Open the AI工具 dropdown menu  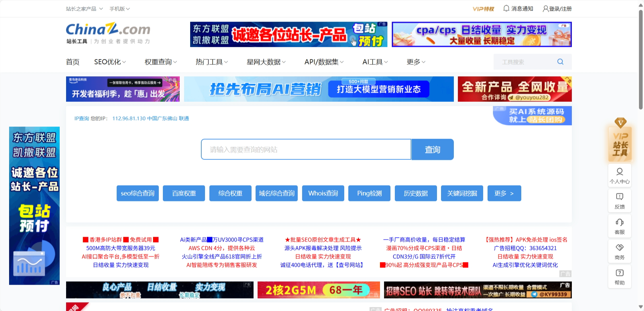click(x=374, y=62)
